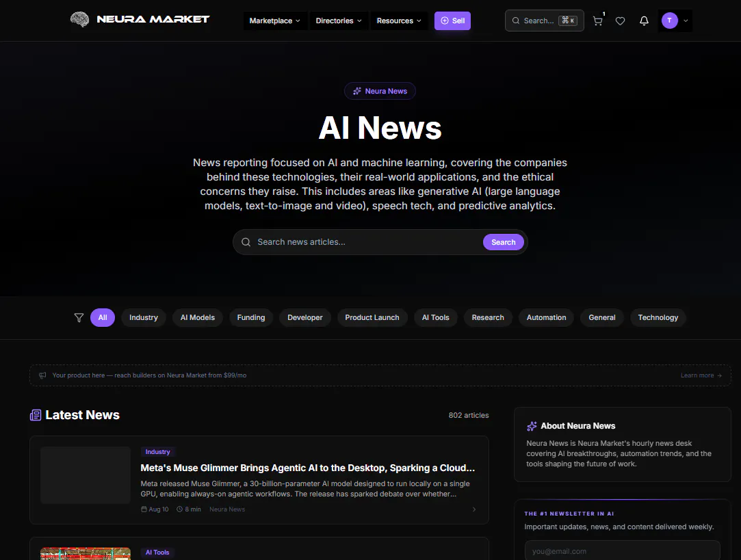Filter news by AI Tools chip
Image resolution: width=741 pixels, height=560 pixels.
click(x=436, y=318)
